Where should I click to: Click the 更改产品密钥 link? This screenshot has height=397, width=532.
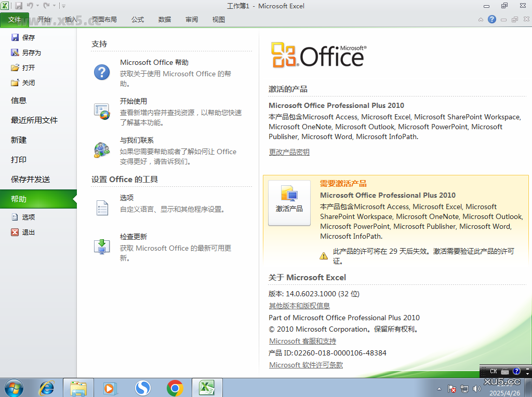[x=289, y=152]
